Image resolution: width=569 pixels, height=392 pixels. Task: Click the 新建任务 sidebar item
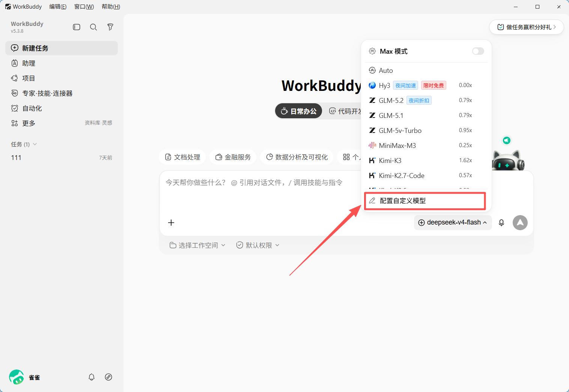point(62,48)
